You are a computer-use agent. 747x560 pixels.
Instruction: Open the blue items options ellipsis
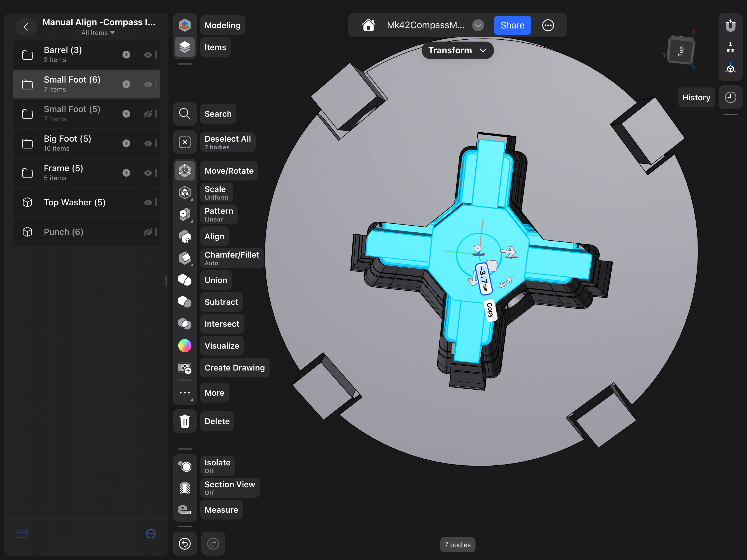coord(151,534)
